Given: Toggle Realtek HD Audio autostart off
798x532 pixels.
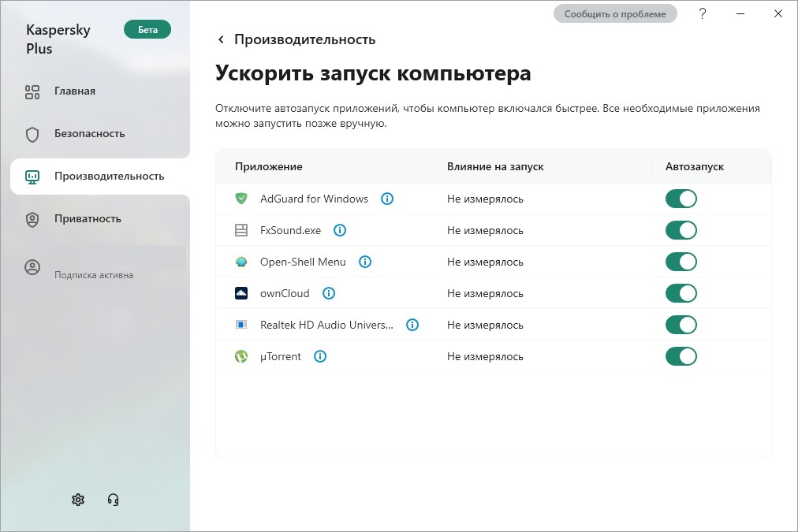Looking at the screenshot, I should (x=681, y=325).
